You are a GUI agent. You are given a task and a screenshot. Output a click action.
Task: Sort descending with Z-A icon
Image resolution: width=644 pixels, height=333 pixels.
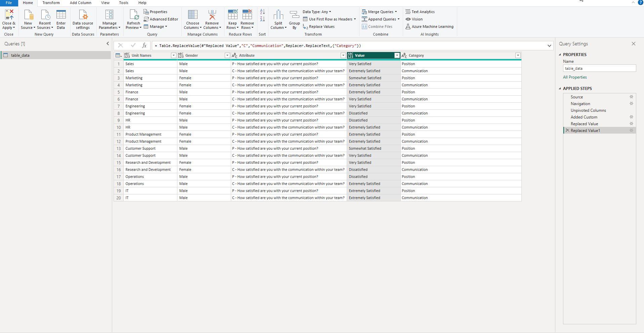tap(262, 19)
